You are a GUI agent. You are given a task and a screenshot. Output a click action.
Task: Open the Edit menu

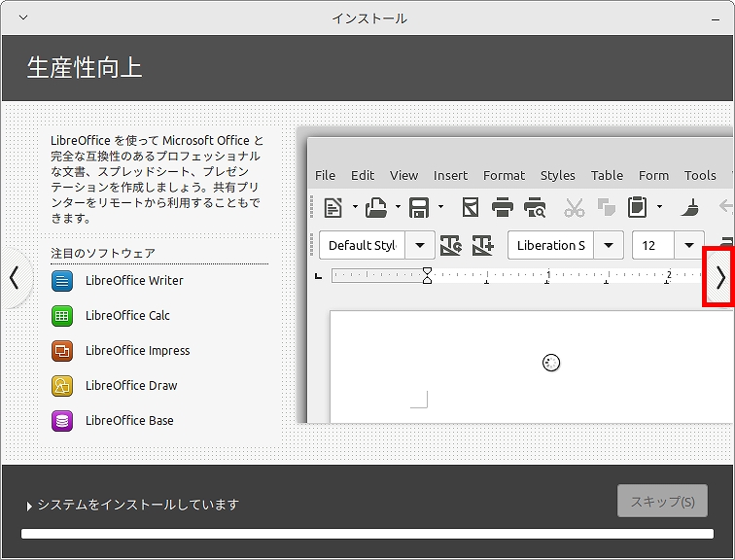pyautogui.click(x=363, y=175)
